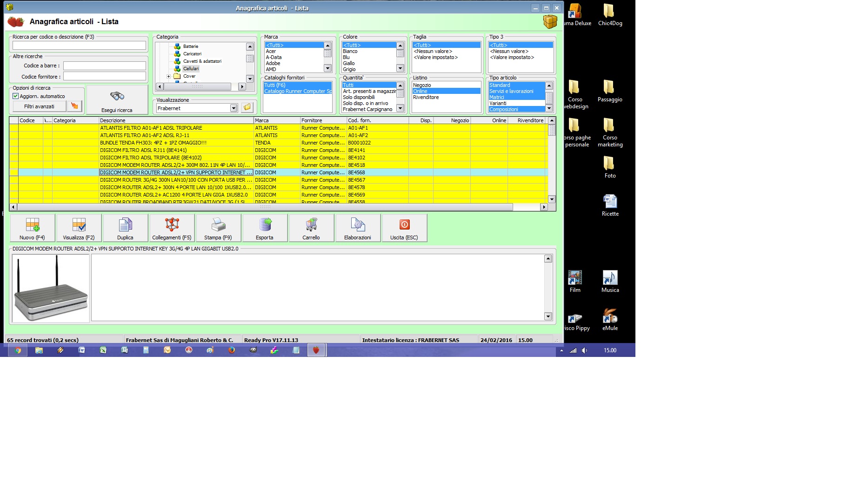Click the strawberry logo in the header
868x488 pixels.
coord(16,21)
